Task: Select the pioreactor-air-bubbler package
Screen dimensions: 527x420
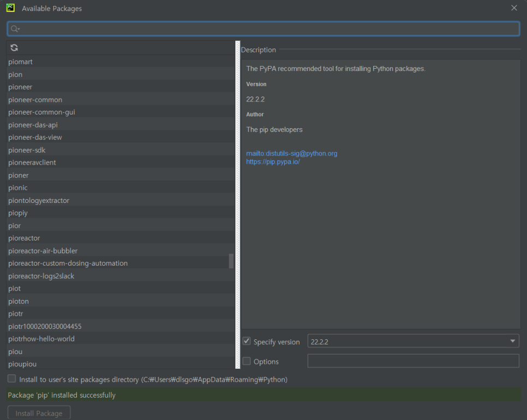Action: coord(121,251)
